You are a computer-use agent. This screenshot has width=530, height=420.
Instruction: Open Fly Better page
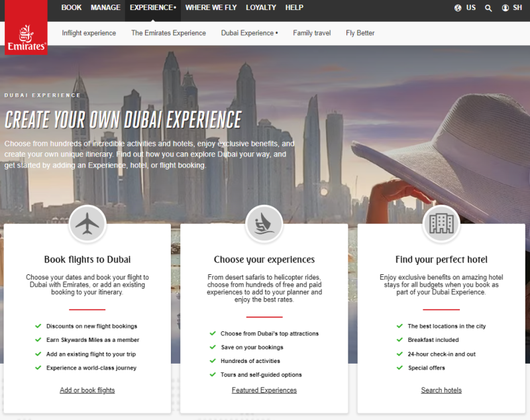[360, 32]
